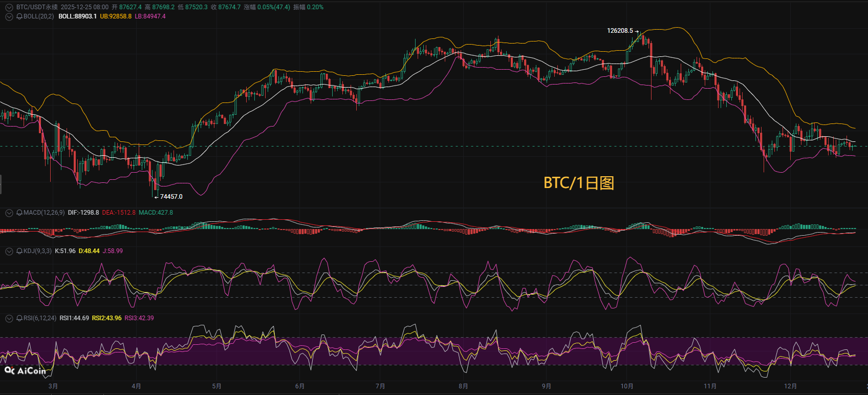Click the alert bell next to MACD(12,26,9)

pyautogui.click(x=19, y=213)
